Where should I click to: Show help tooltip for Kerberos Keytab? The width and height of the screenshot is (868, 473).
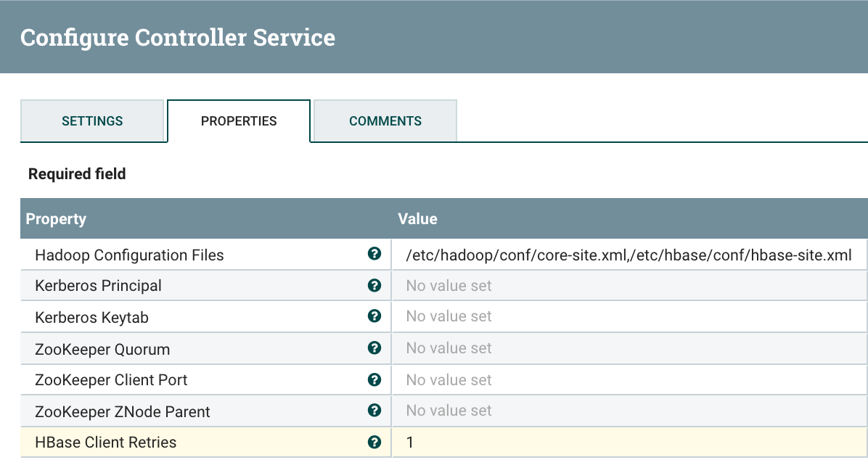(x=374, y=316)
